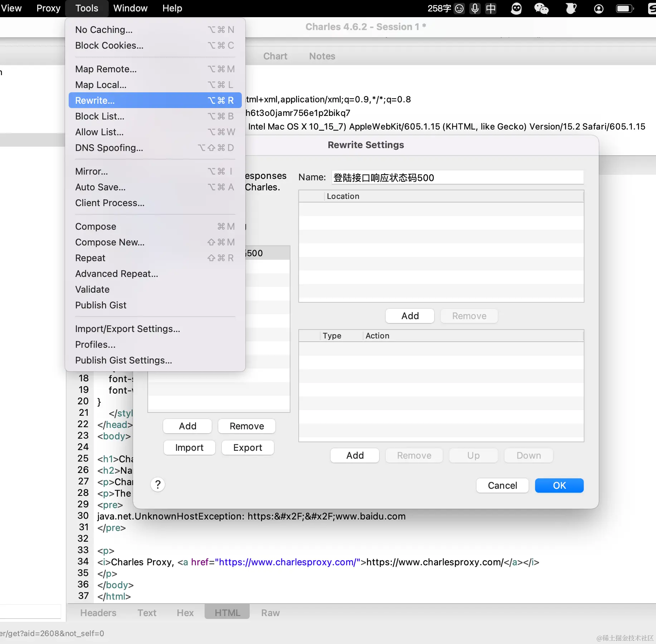Select the HTML view tab

pyautogui.click(x=227, y=612)
